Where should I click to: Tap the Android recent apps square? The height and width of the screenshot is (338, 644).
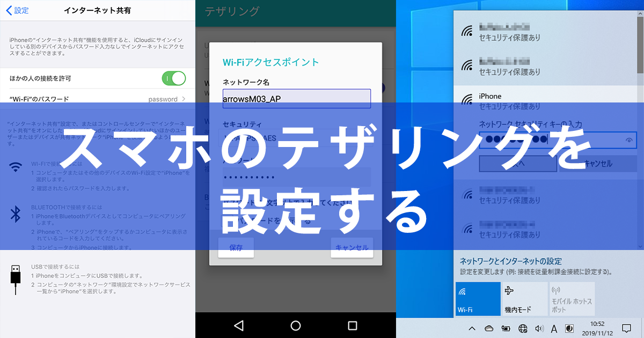pyautogui.click(x=353, y=325)
